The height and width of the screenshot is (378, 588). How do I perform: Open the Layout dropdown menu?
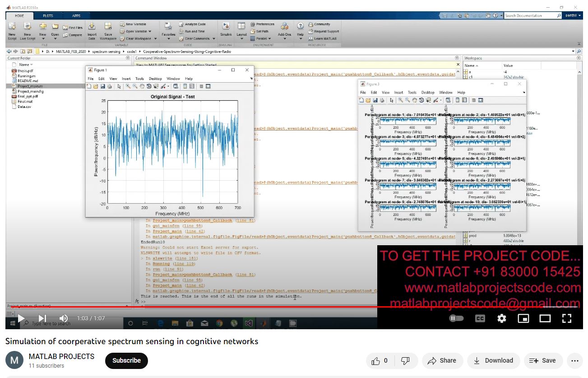[x=242, y=39]
